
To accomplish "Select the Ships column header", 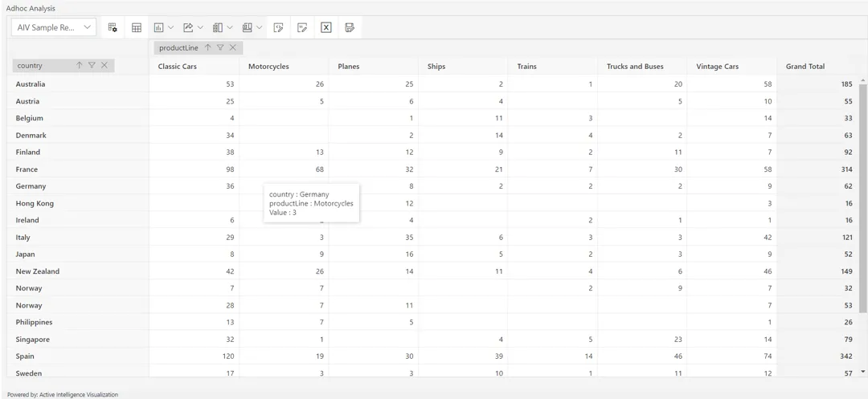I will (x=436, y=67).
